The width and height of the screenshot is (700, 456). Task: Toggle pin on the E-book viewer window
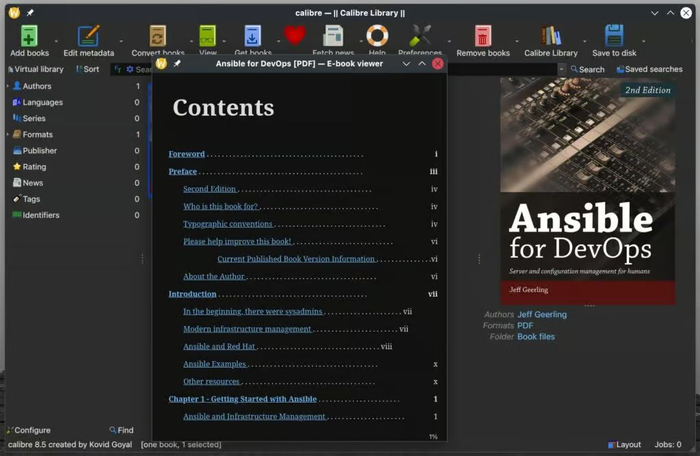click(177, 63)
